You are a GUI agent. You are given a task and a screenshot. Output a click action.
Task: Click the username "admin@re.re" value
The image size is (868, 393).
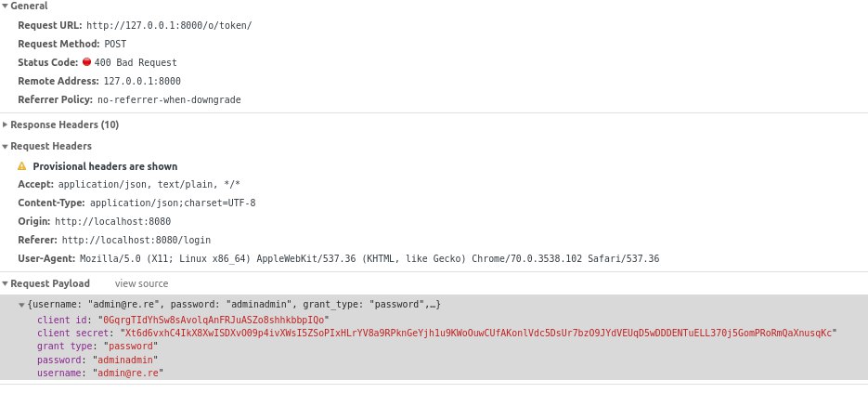pos(128,373)
